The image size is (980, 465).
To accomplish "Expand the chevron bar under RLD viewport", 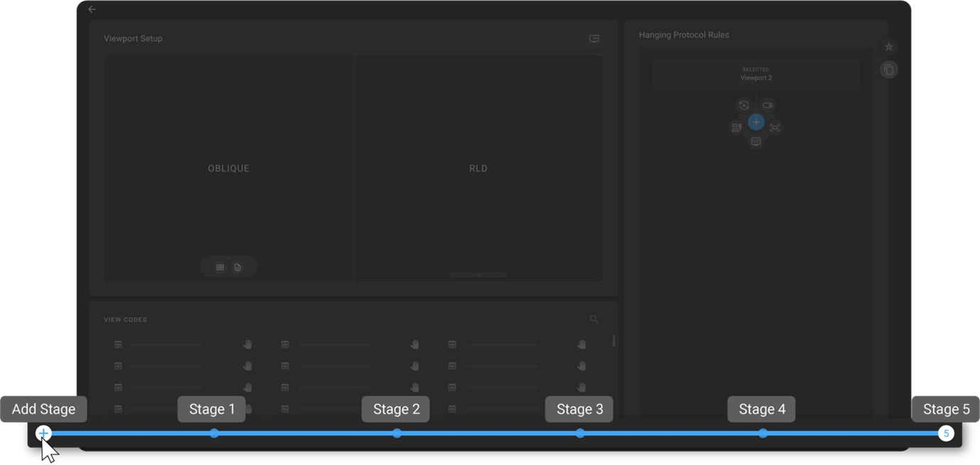I will [x=478, y=275].
